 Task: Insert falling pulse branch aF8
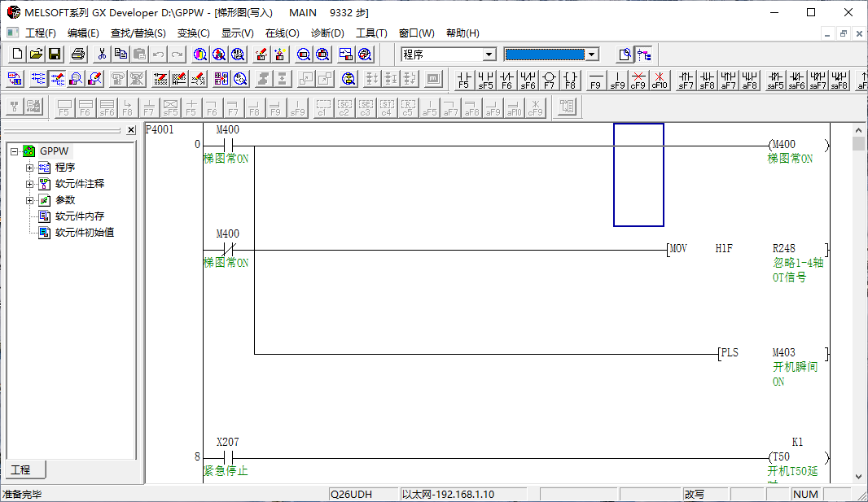(x=750, y=80)
